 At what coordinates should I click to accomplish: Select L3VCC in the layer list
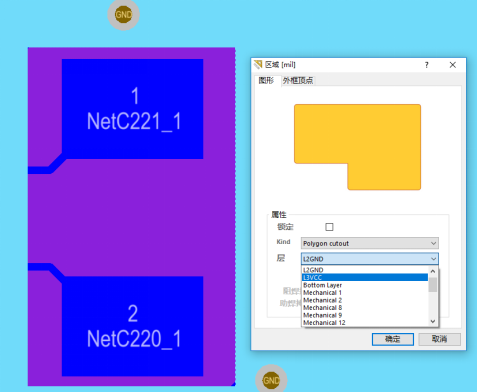coord(365,277)
